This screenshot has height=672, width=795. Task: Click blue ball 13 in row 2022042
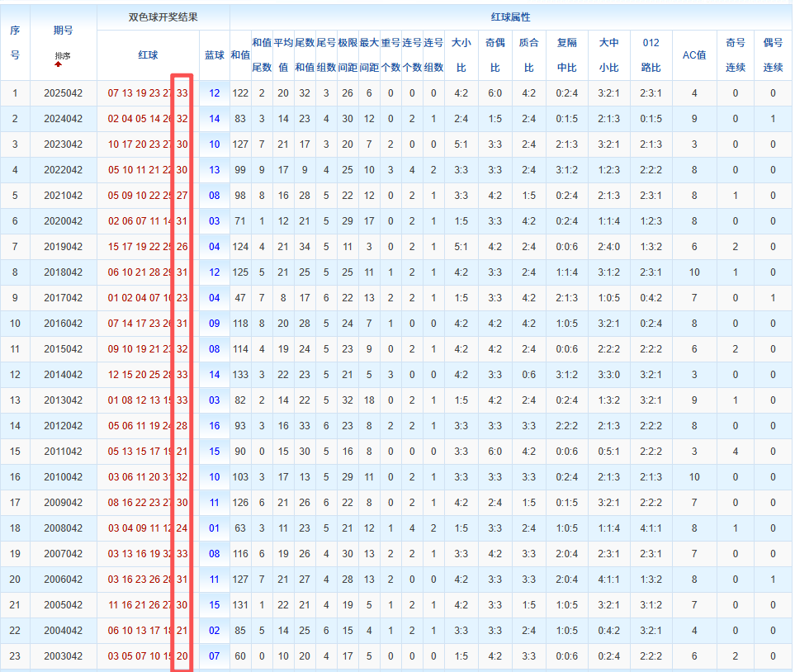tap(215, 170)
